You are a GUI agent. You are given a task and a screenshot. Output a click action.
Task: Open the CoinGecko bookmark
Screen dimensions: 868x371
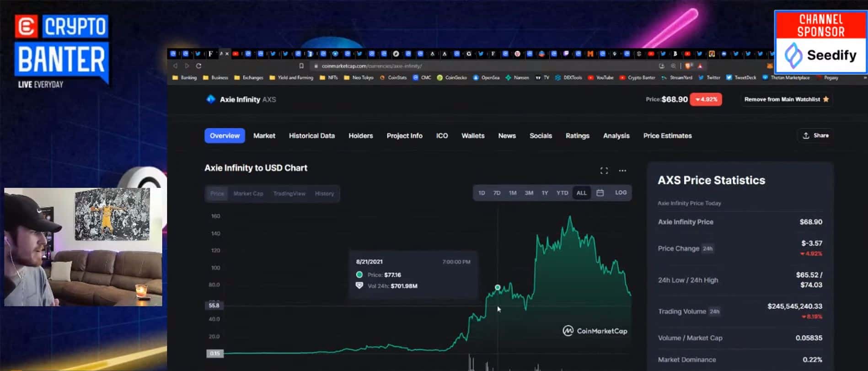click(452, 78)
